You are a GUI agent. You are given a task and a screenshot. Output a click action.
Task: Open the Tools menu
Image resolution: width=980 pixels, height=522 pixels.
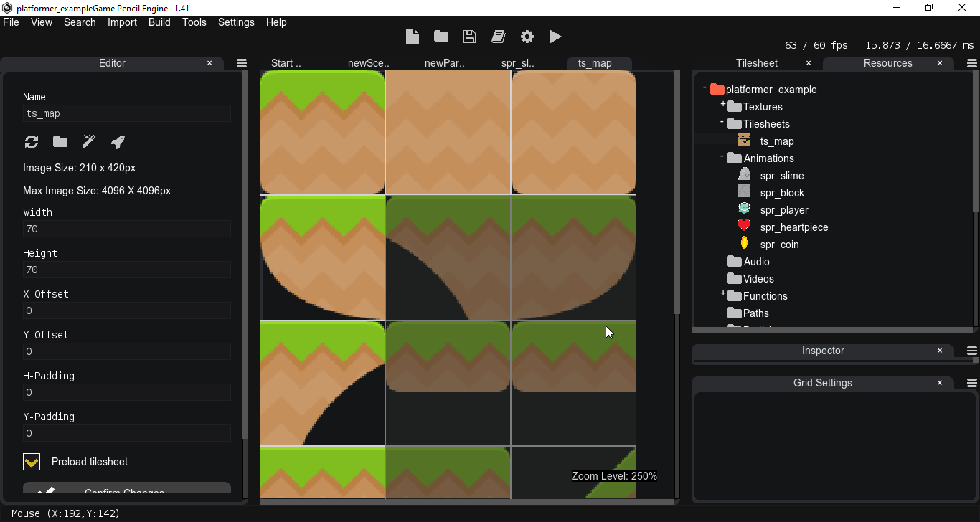point(194,22)
